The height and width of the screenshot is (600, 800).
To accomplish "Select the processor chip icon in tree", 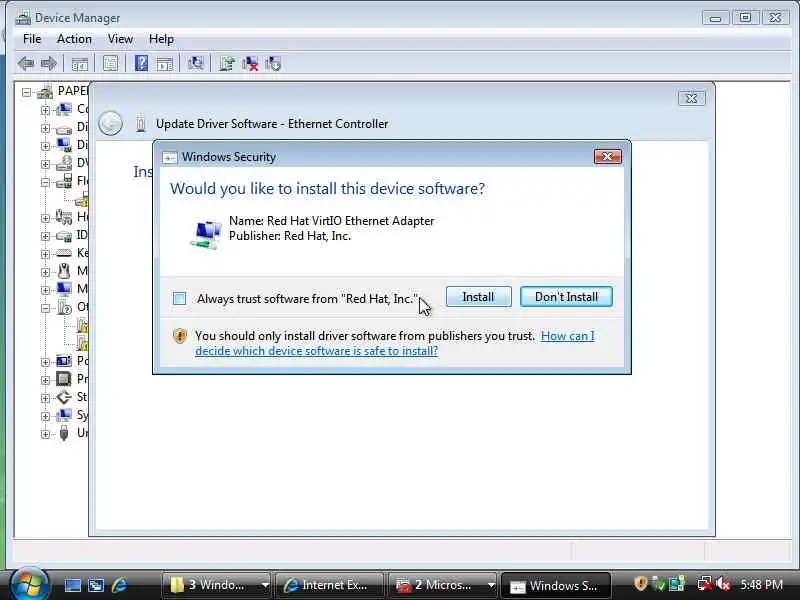I will tap(64, 379).
